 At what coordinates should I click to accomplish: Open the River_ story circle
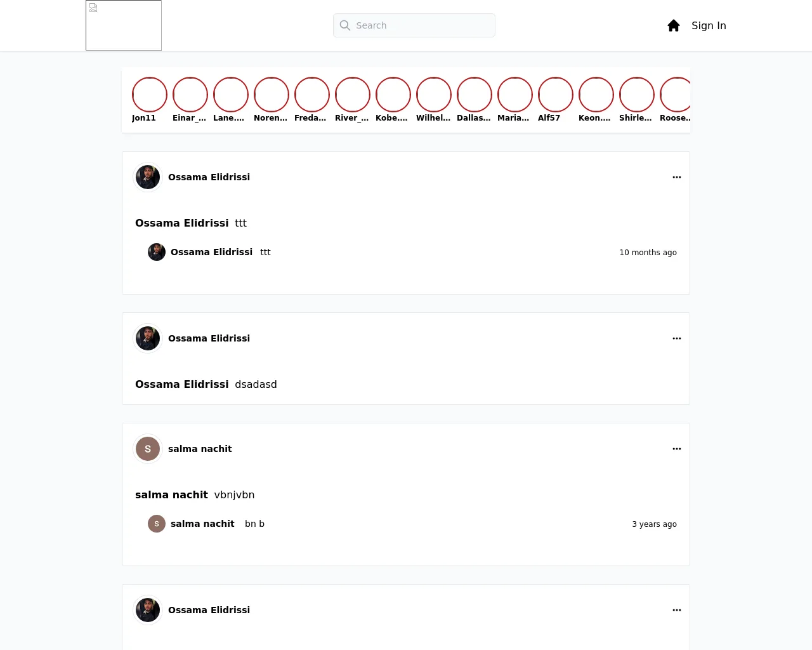tap(353, 95)
